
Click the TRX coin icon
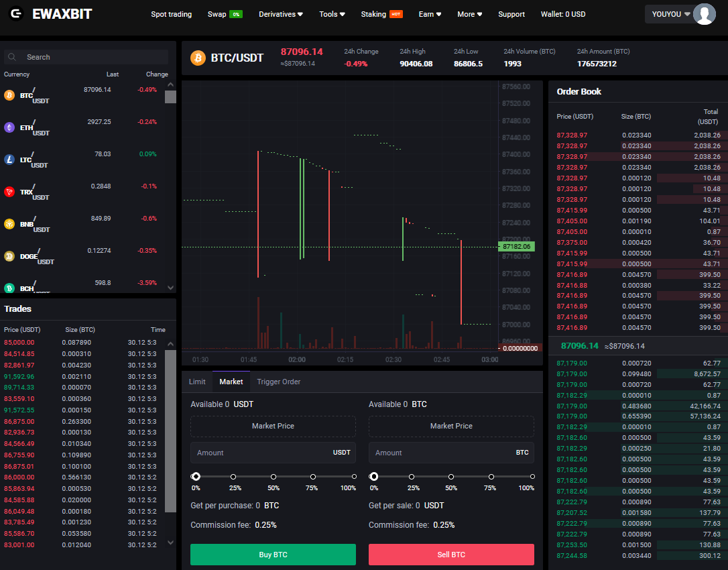[9, 192]
